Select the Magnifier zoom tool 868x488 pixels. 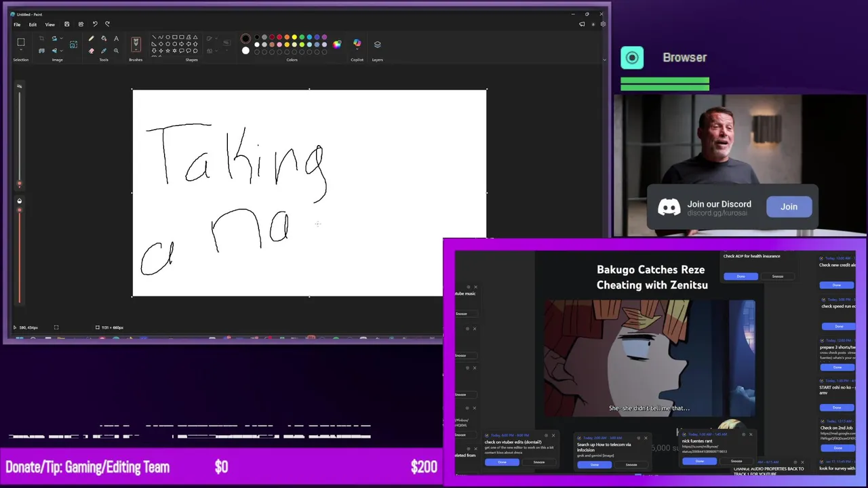[116, 51]
